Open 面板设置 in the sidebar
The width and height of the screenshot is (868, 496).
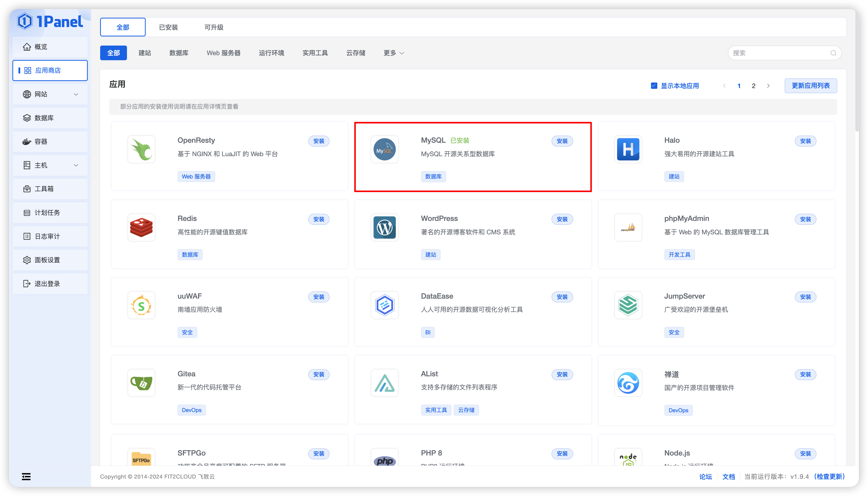pyautogui.click(x=50, y=260)
